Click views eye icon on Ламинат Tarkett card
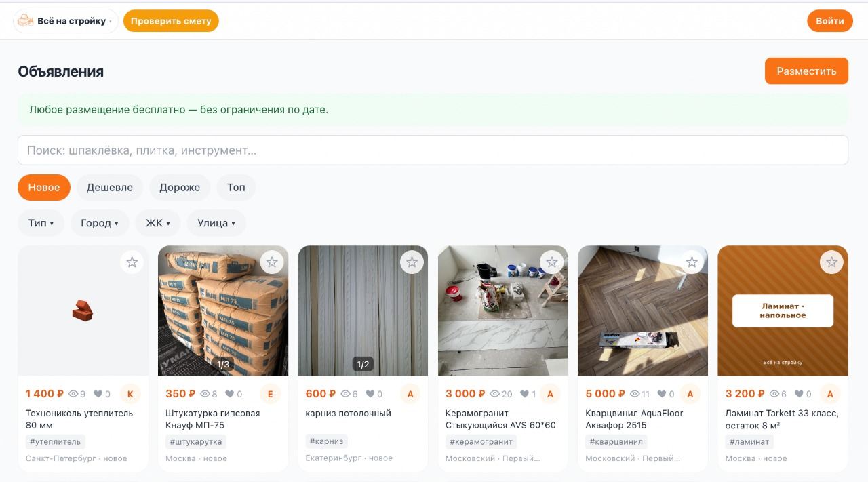Image resolution: width=868 pixels, height=482 pixels. (774, 394)
